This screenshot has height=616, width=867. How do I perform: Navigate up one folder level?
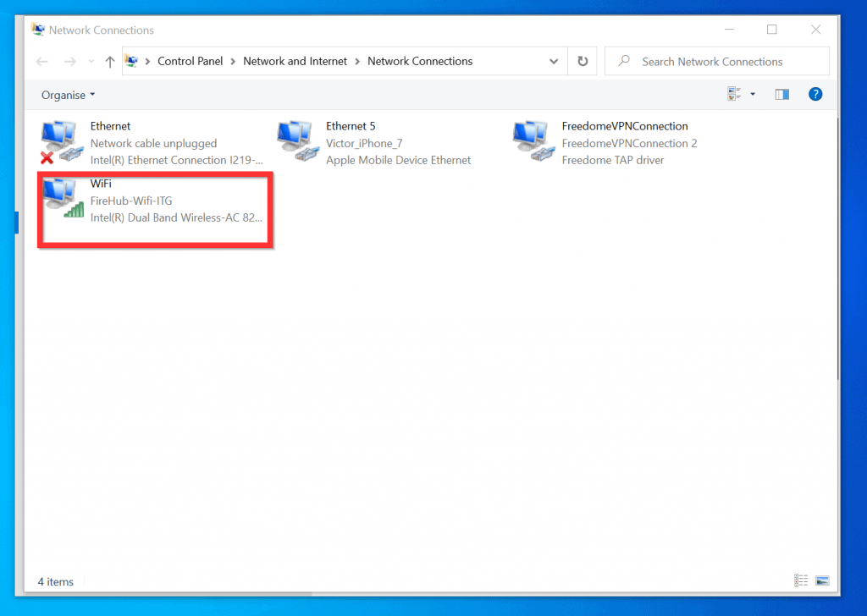coord(109,61)
